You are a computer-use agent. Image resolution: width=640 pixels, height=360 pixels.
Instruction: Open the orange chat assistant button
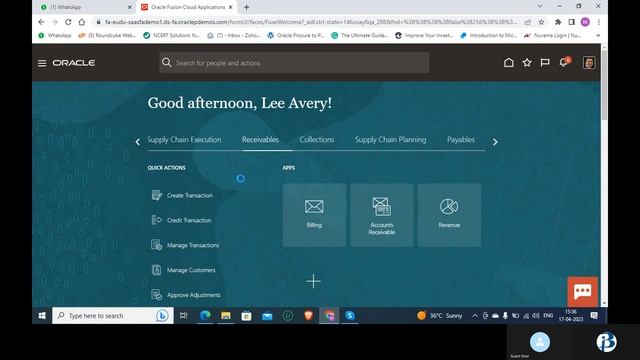(x=582, y=291)
